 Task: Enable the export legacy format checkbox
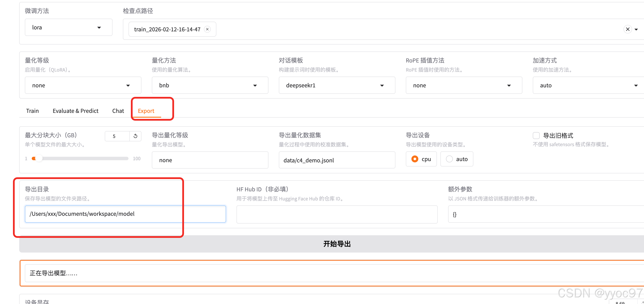(536, 135)
